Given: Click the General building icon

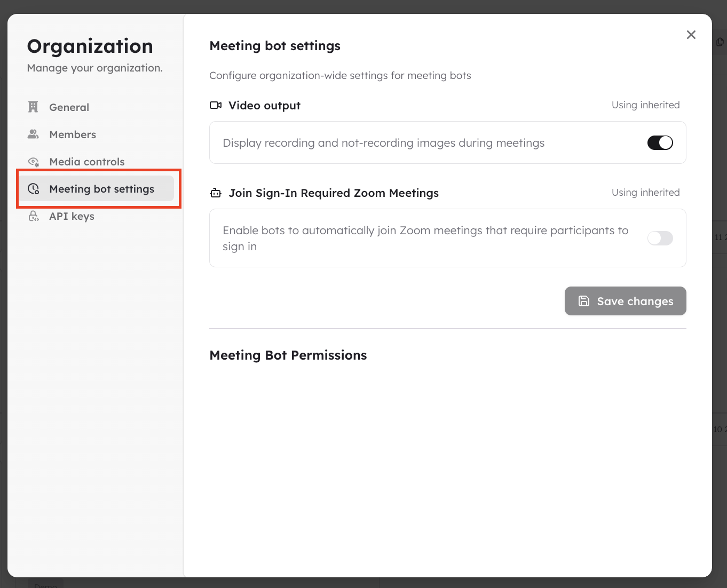Looking at the screenshot, I should [x=33, y=107].
